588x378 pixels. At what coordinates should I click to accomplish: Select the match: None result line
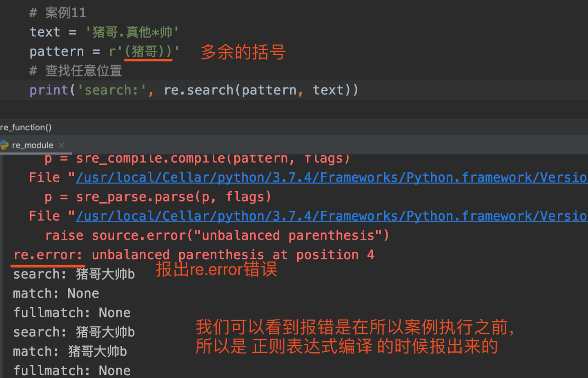[x=56, y=293]
